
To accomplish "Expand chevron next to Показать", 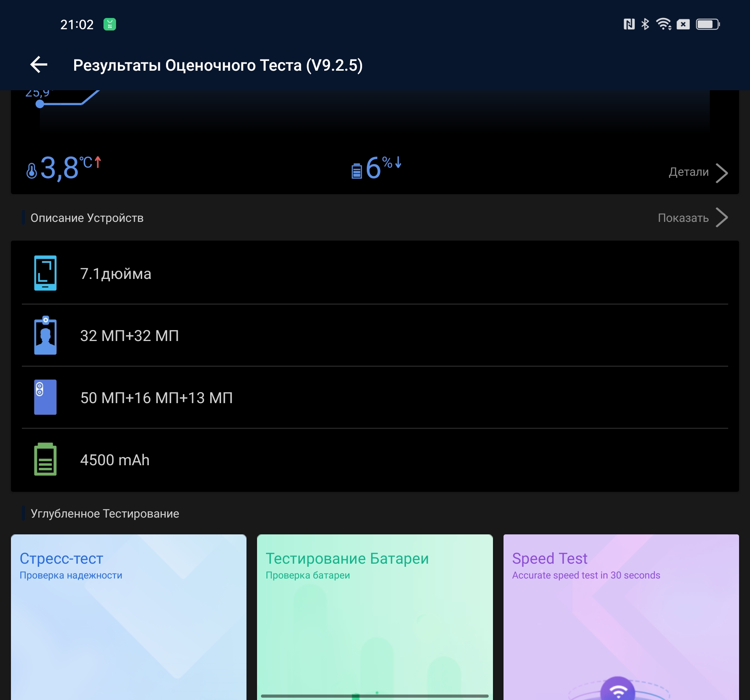I will (x=721, y=218).
